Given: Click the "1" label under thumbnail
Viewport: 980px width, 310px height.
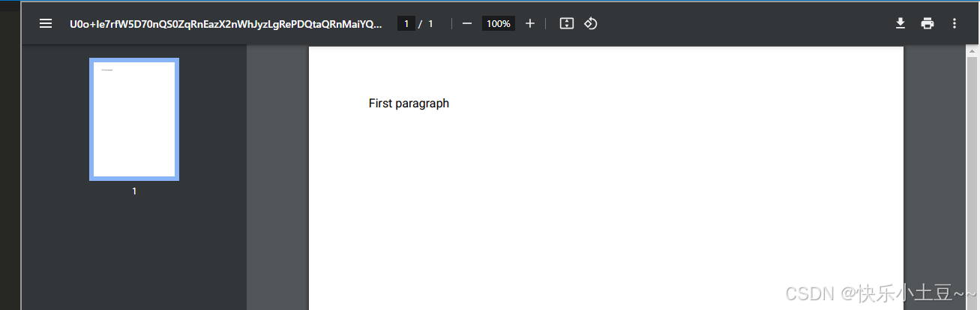Looking at the screenshot, I should point(134,191).
